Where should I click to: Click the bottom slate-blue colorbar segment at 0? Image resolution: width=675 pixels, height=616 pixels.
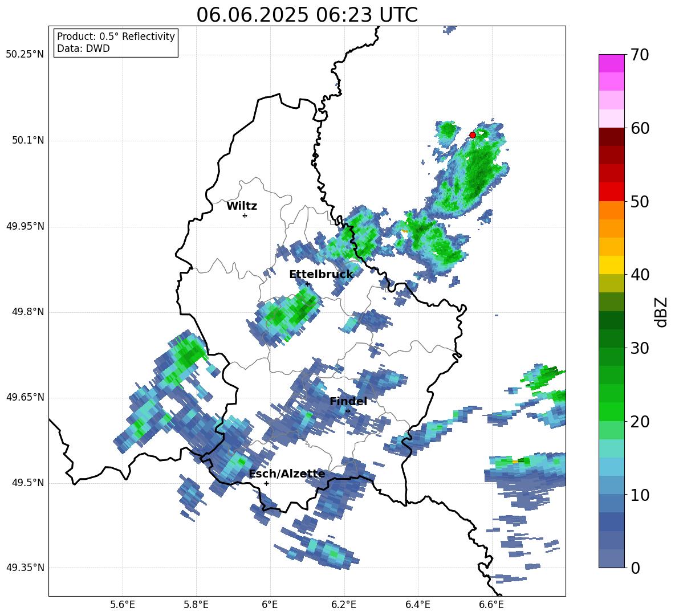coord(611,558)
